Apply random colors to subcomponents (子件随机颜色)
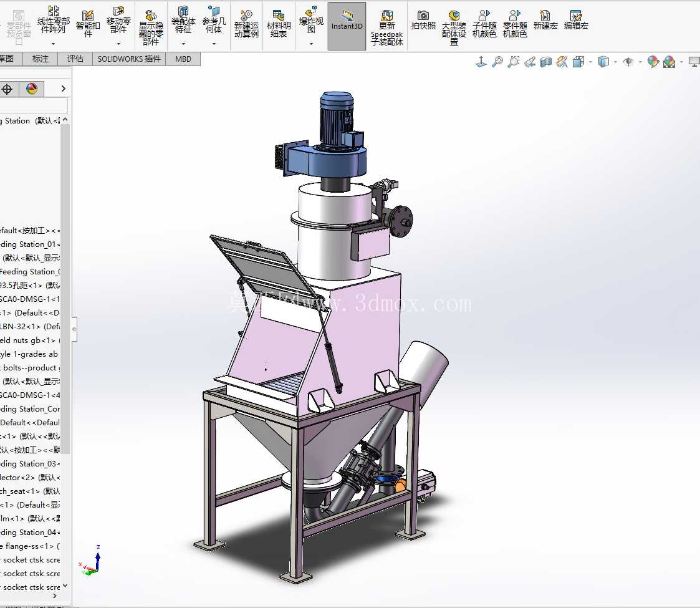The height and width of the screenshot is (608, 700). pyautogui.click(x=484, y=24)
